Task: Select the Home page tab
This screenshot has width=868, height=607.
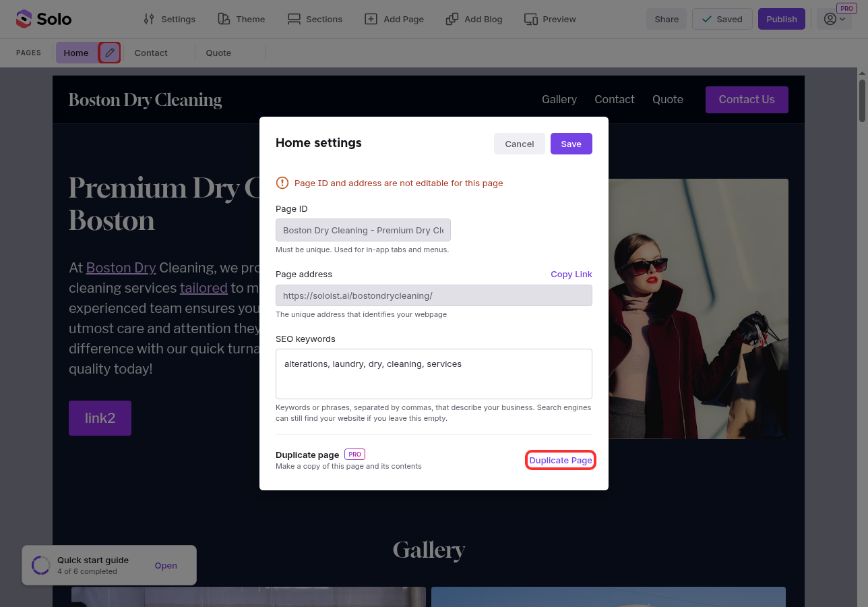Action: (x=76, y=53)
